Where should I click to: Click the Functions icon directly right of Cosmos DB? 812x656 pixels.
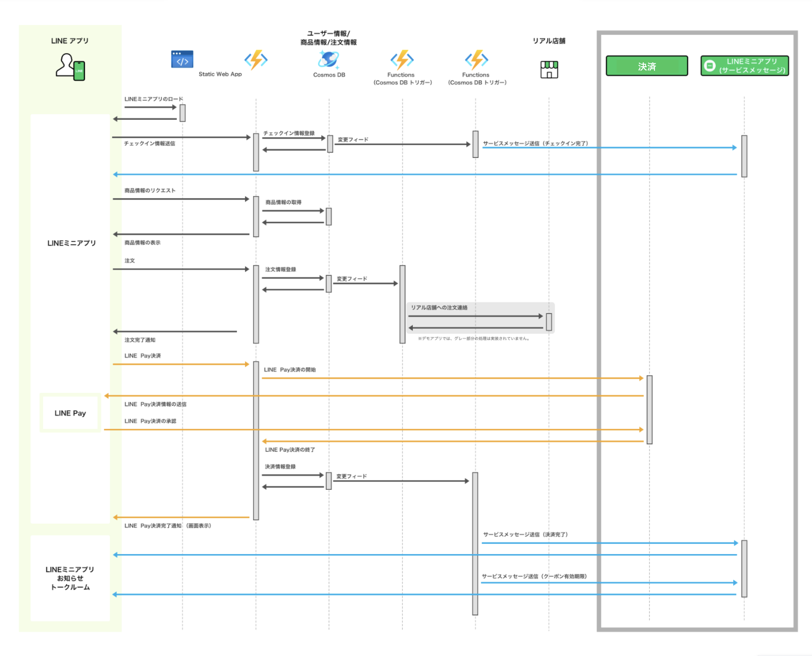coord(402,60)
